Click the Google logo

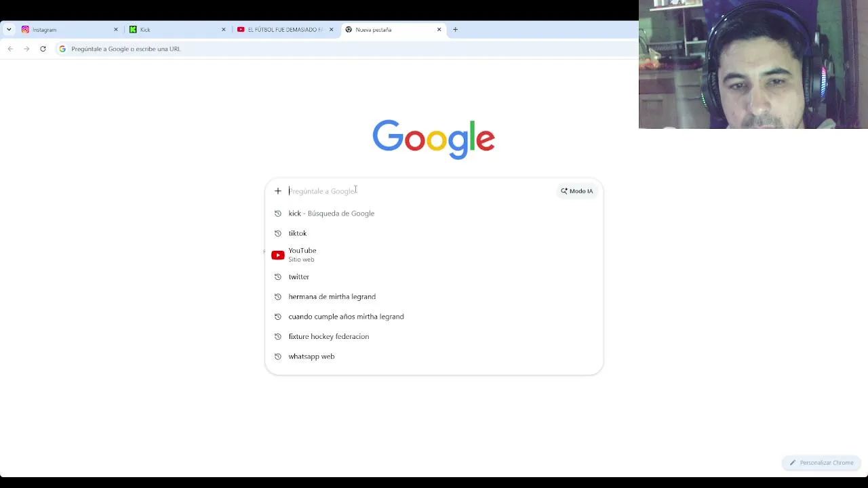433,140
